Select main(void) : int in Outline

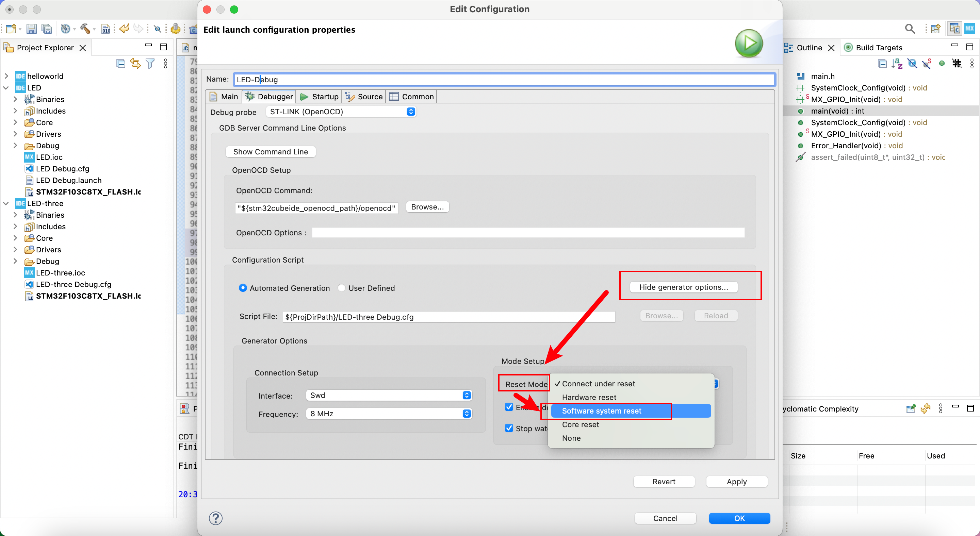click(x=837, y=111)
